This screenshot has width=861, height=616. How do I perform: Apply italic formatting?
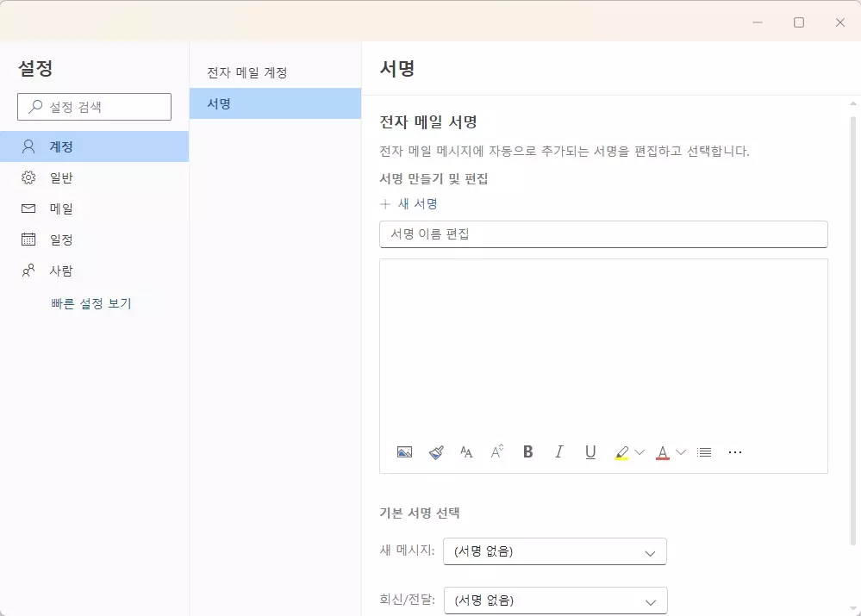(559, 451)
